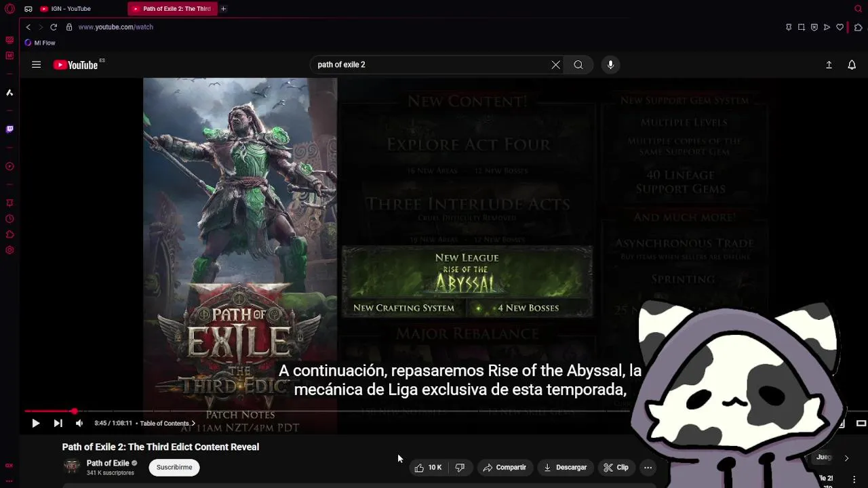Bookmark the page with heart icon
This screenshot has height=488, width=868.
click(x=840, y=27)
